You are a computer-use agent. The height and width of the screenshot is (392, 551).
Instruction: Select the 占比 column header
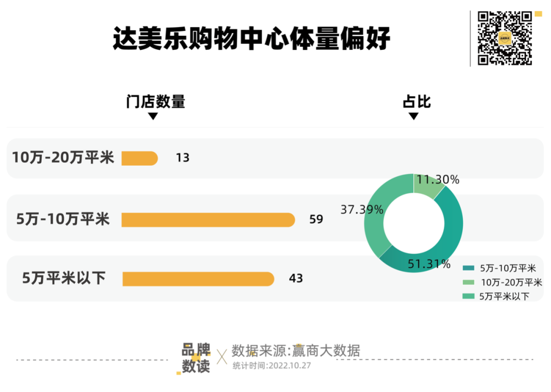pyautogui.click(x=417, y=102)
